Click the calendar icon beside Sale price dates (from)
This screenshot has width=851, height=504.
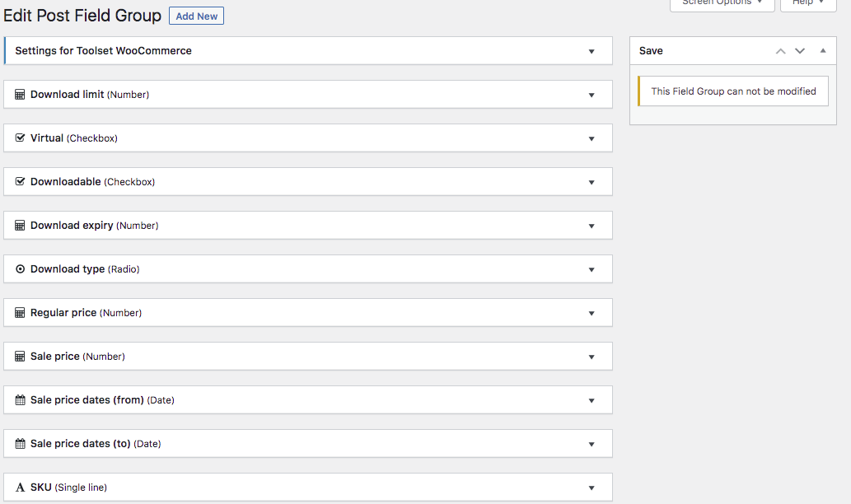[21, 400]
